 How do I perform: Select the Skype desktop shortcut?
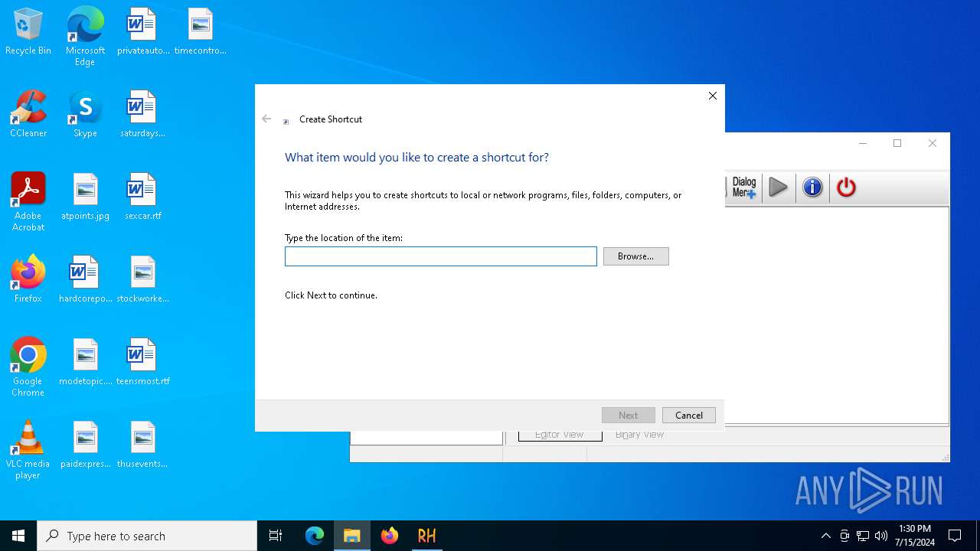coord(85,114)
